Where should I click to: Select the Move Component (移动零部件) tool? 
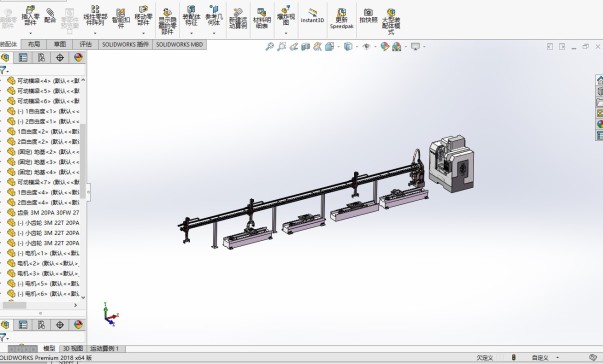143,16
